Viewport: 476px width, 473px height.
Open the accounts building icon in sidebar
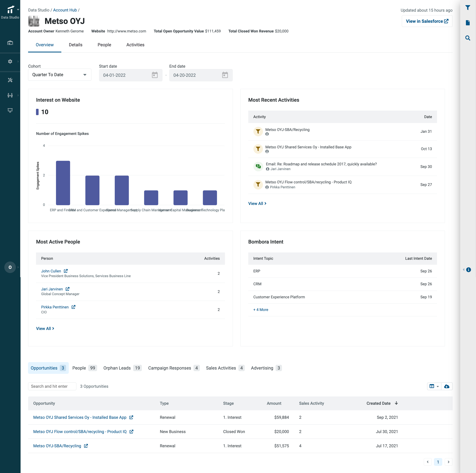pyautogui.click(x=10, y=43)
